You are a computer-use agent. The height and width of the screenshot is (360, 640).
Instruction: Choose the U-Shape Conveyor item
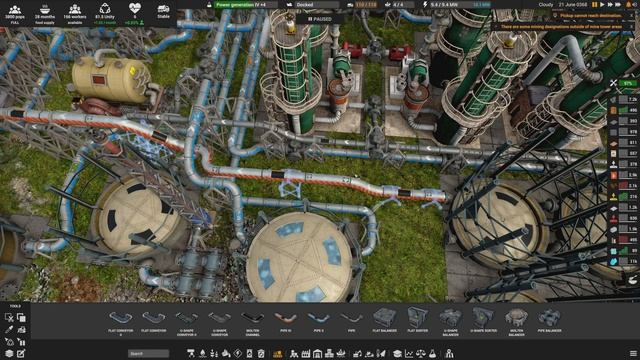(x=220, y=323)
